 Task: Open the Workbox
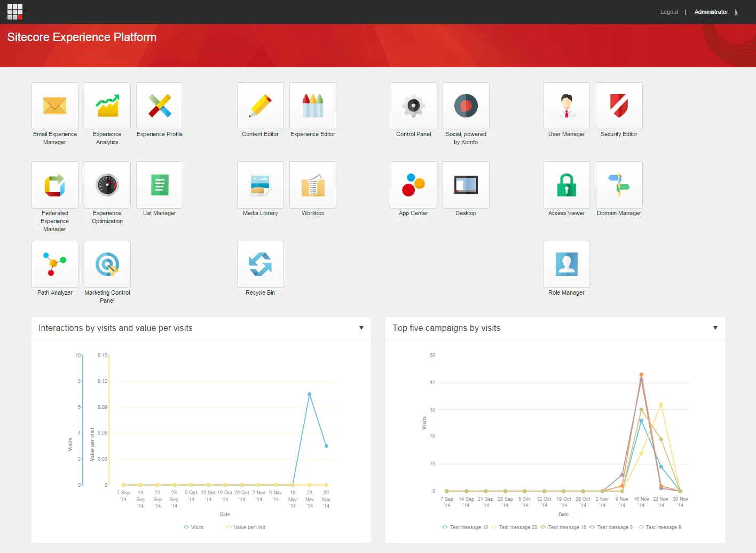click(313, 185)
